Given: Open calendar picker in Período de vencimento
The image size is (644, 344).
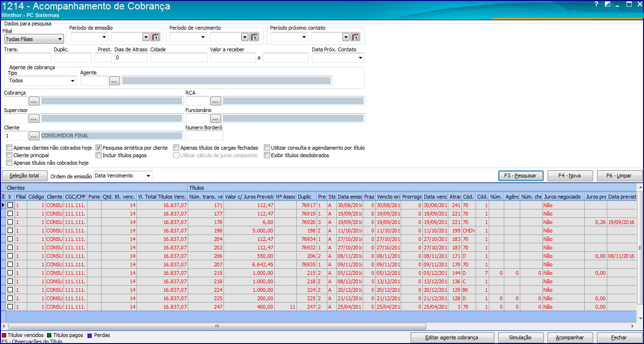Looking at the screenshot, I should click(x=254, y=37).
